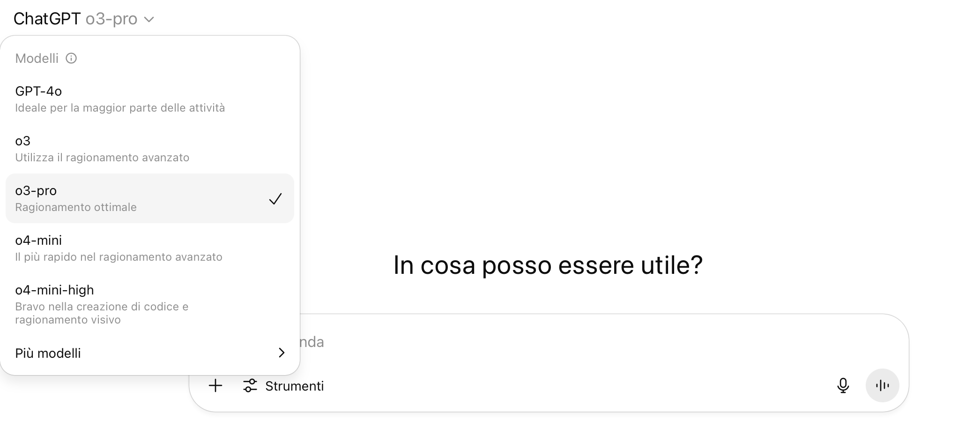Select the GPT-4o model
Screen dimensions: 980x437
pyautogui.click(x=38, y=91)
